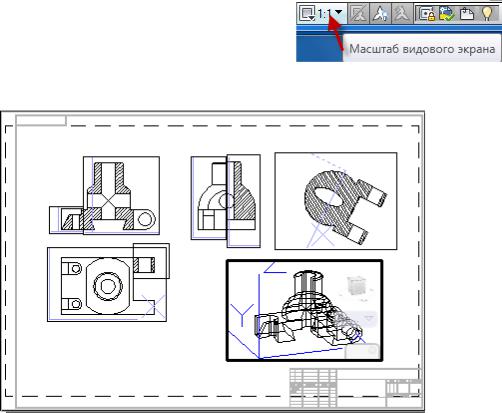Activate the bold-bordered 3D wireframe viewport
This screenshot has height=413, width=502.
[x=304, y=310]
